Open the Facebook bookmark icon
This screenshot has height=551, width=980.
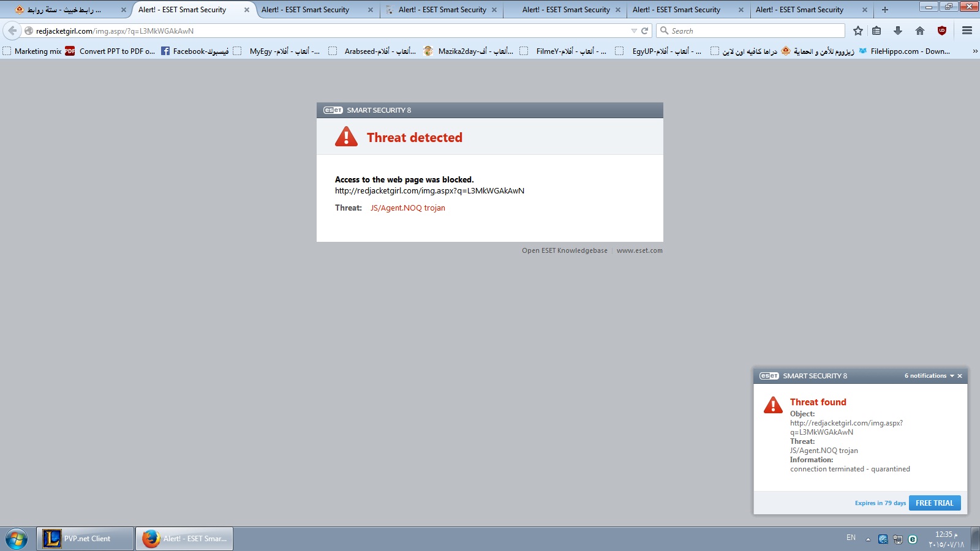(x=165, y=51)
